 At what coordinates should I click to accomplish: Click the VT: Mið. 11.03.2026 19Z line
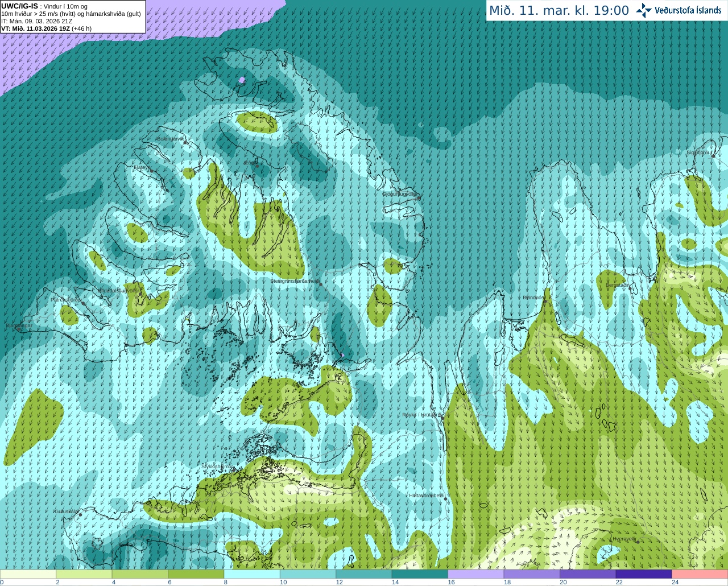tap(46, 28)
